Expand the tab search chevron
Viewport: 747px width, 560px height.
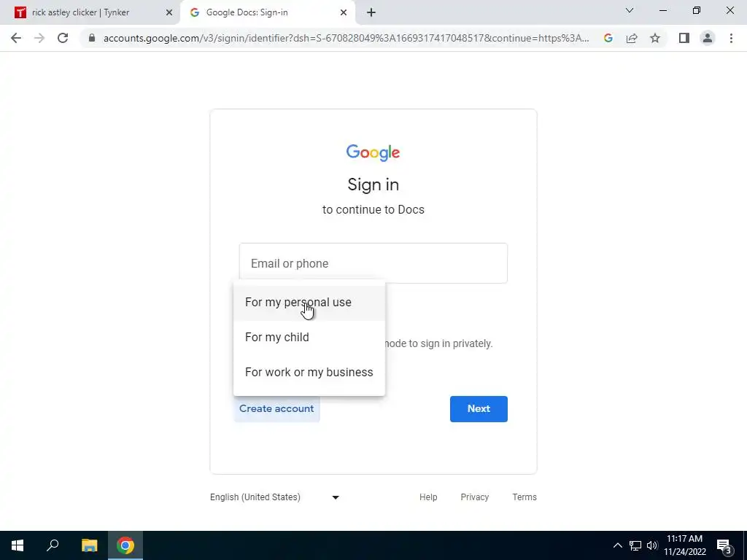(630, 10)
